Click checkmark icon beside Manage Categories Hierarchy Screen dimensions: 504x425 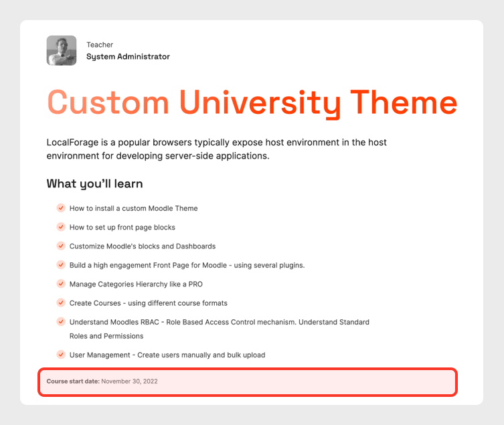(x=61, y=284)
